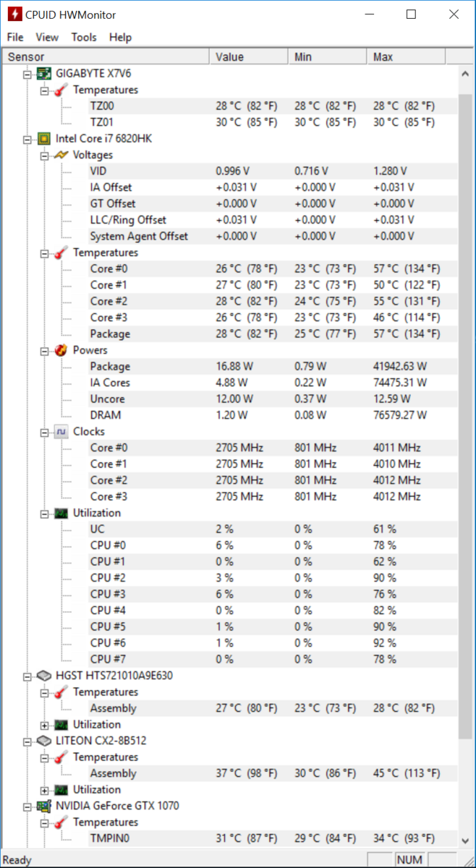This screenshot has height=868, width=476.
Task: Open the View menu
Action: click(x=47, y=37)
